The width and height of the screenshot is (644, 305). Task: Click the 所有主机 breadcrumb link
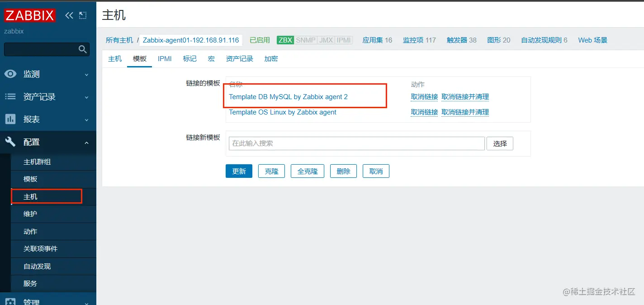click(x=119, y=40)
